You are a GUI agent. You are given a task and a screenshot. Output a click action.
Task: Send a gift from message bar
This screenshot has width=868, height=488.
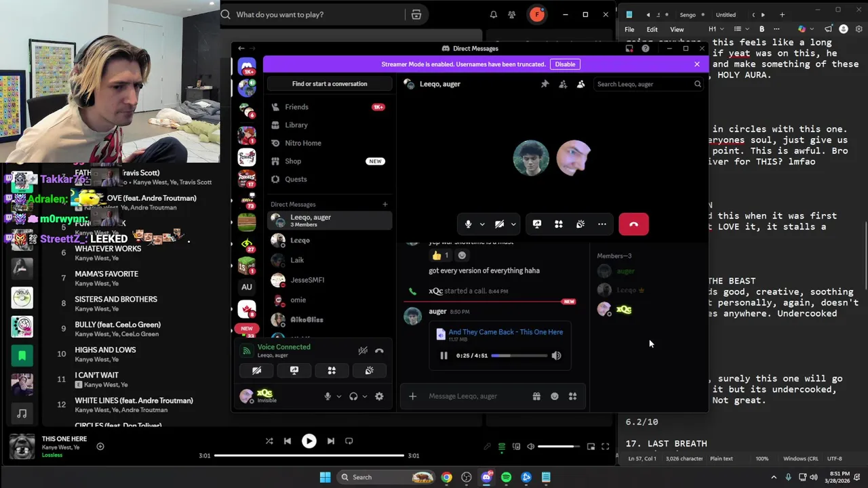[536, 396]
